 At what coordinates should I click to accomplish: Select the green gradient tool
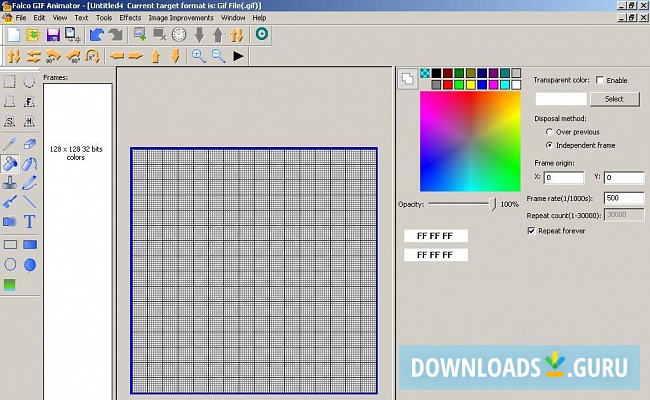[x=10, y=284]
